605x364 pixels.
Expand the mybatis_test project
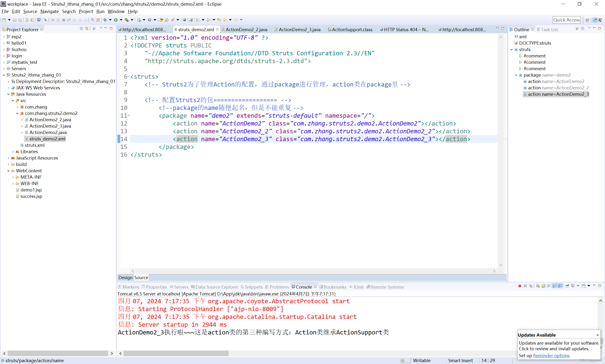[4, 62]
